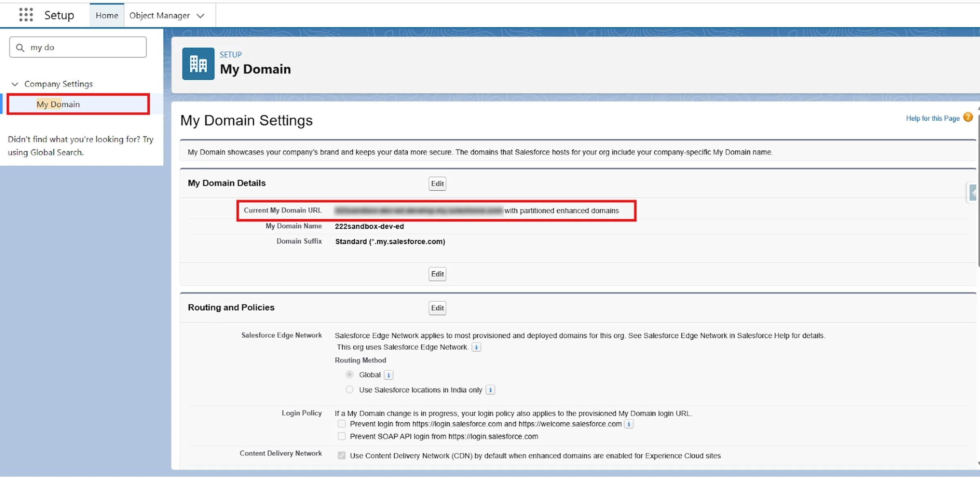Open info icon beside India only routing
980x477 pixels.
(x=490, y=390)
